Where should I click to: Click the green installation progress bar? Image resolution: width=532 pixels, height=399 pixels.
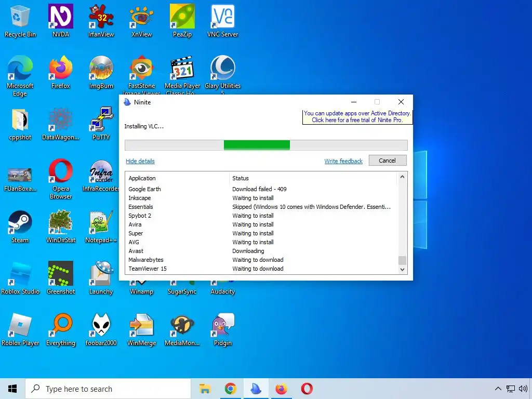257,145
